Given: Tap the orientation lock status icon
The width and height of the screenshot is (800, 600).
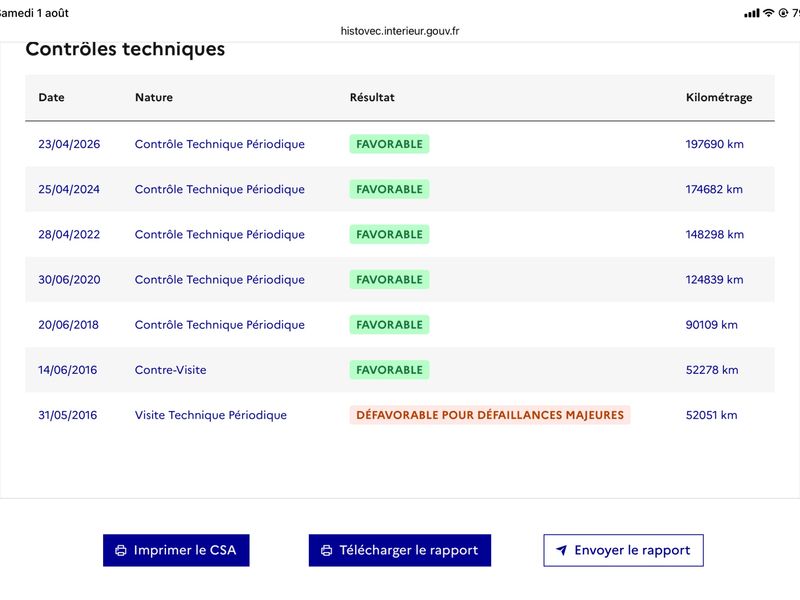Looking at the screenshot, I should (x=783, y=13).
